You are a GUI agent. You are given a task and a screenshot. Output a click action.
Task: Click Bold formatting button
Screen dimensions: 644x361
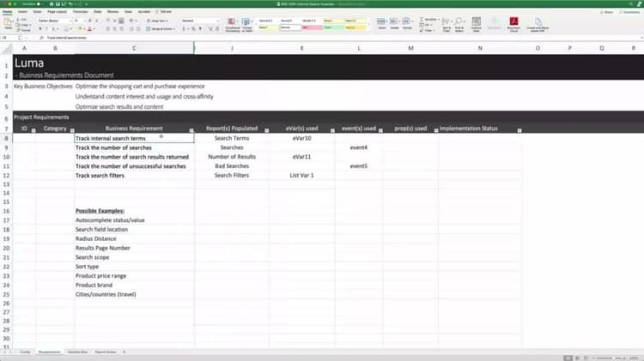point(40,29)
